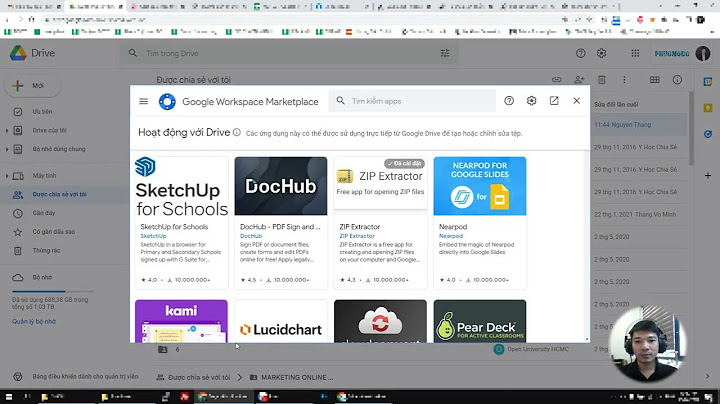Select Gần đây in sidebar
Viewport: 720px width, 404px height.
[44, 213]
